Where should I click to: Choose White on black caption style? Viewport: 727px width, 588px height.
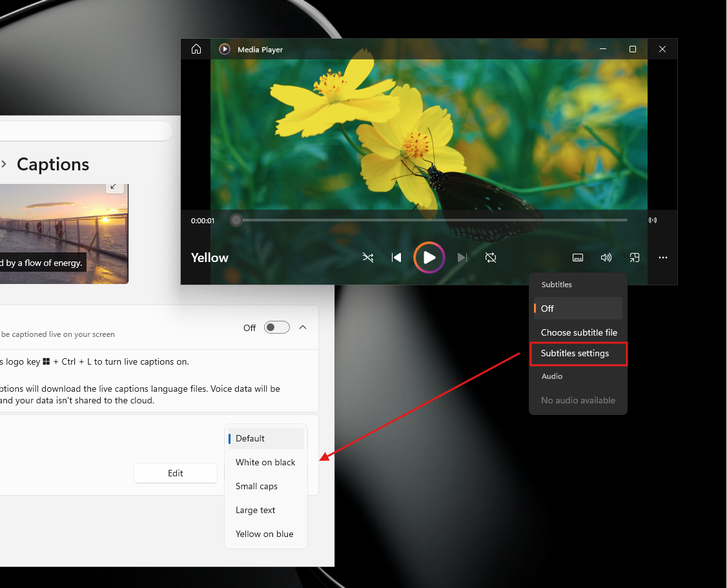(x=265, y=462)
